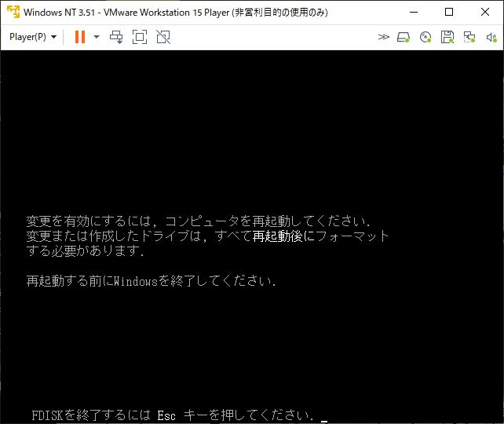Click the line '再起動する前にWindowsを終了してください.'

pyautogui.click(x=151, y=281)
